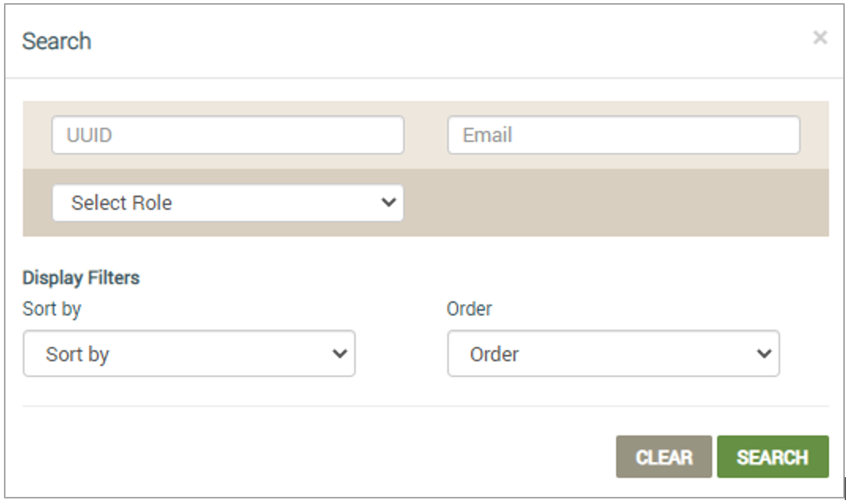Screen dimensions: 848x504
Task: Click the Sort by label above the dropdown
Action: pos(52,309)
